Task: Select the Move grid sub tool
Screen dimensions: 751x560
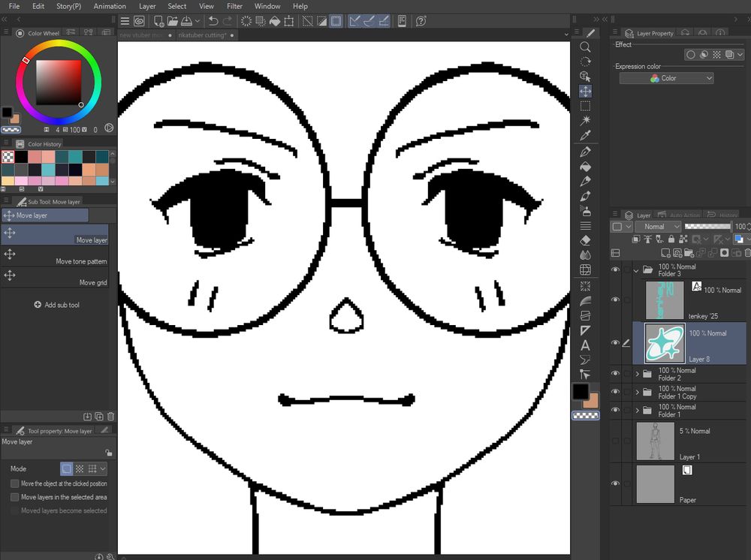Action: pyautogui.click(x=55, y=277)
